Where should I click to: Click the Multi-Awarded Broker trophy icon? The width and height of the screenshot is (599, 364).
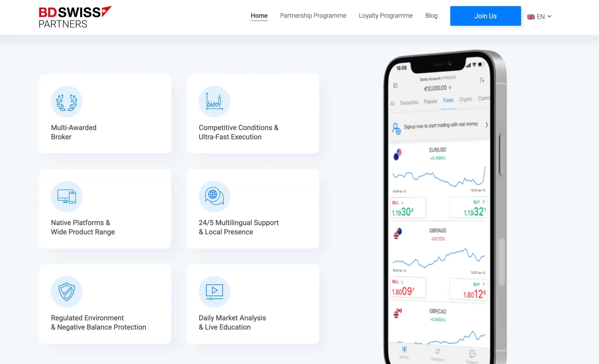[66, 101]
